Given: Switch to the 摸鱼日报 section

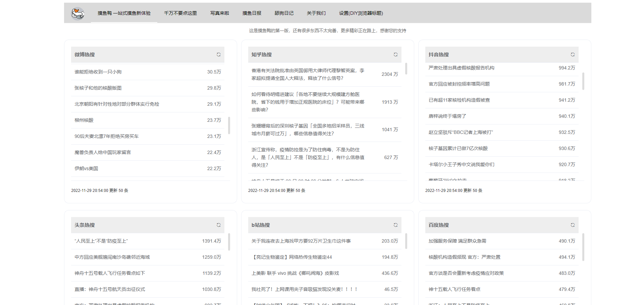Looking at the screenshot, I should (x=252, y=13).
